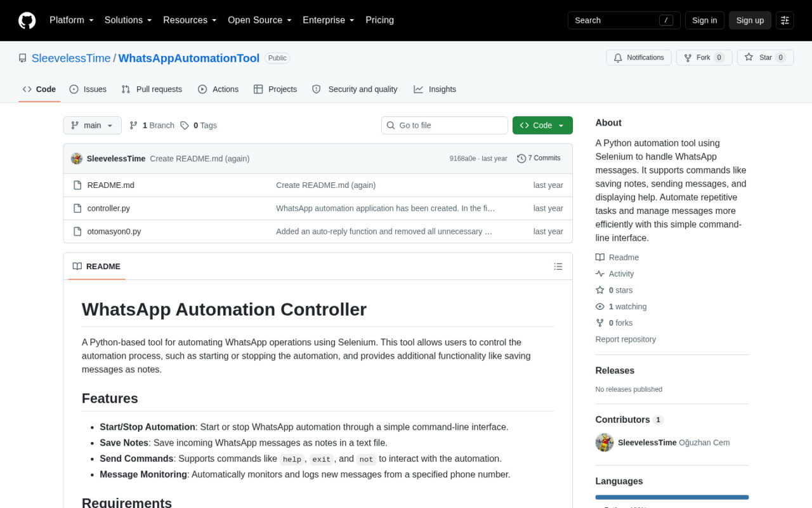
Task: Open commit message 'Added an auto-reply function'
Action: coord(384,232)
